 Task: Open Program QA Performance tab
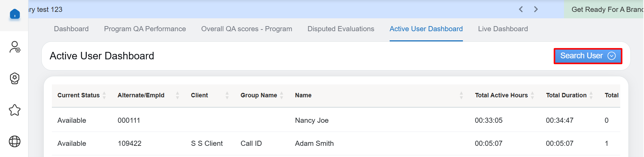[145, 29]
